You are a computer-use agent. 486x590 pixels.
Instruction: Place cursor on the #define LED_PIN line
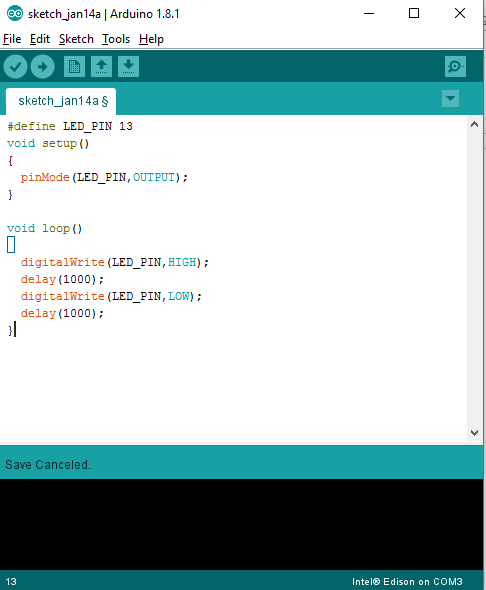(70, 126)
